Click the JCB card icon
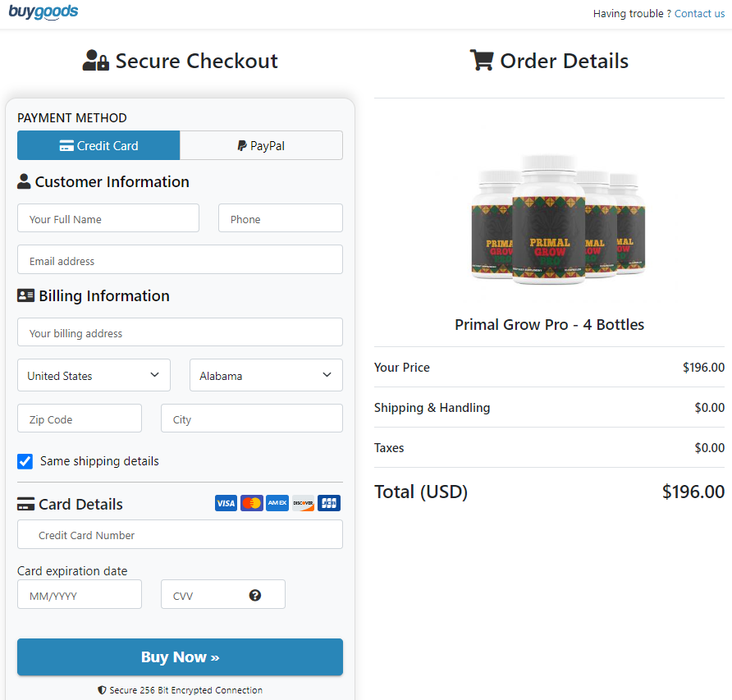The image size is (732, 700). point(328,502)
